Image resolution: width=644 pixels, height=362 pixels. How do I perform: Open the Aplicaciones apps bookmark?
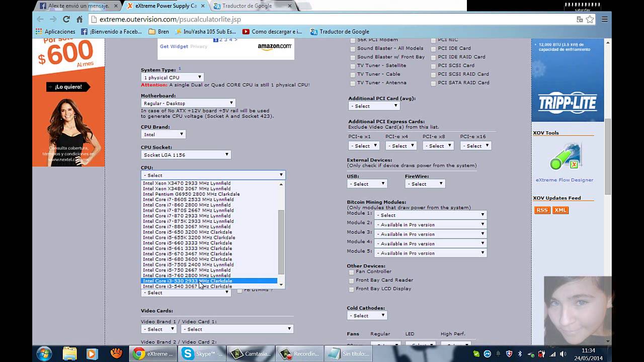pyautogui.click(x=55, y=32)
